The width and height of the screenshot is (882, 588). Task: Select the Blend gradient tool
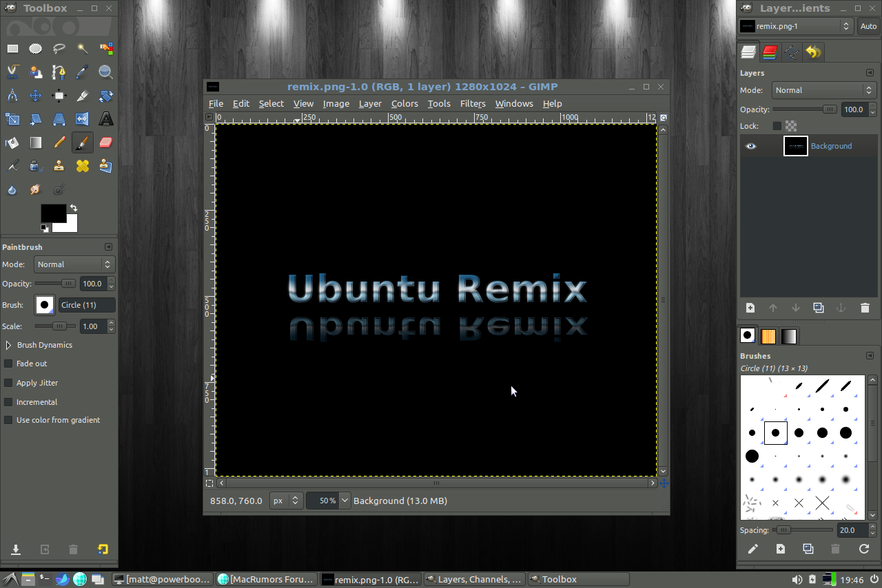(36, 143)
